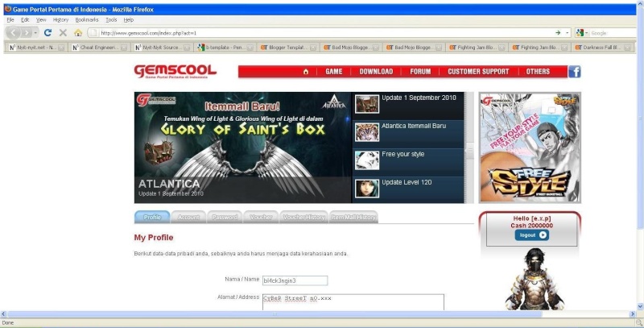Click the green Go arrow in address bar
644x328 pixels.
tap(558, 32)
